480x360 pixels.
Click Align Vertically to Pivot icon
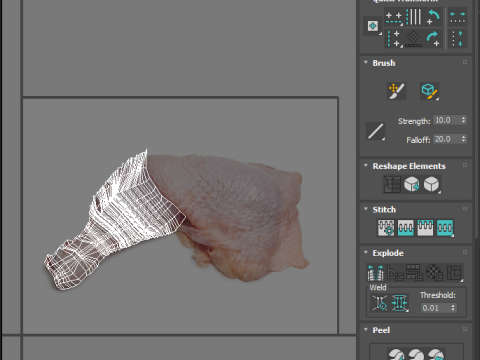pos(394,38)
